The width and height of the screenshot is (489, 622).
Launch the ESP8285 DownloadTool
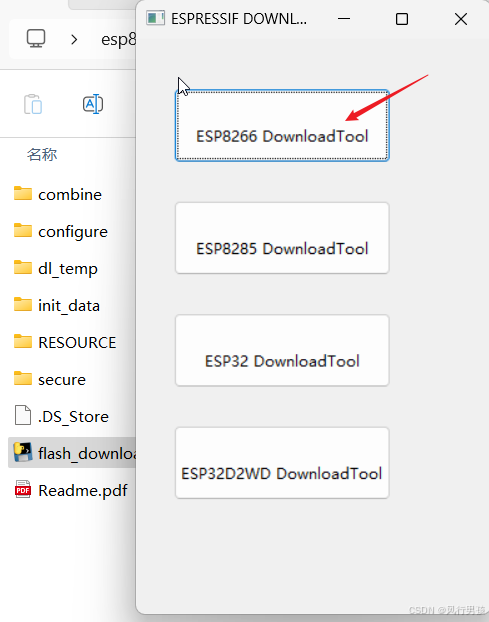pos(282,238)
